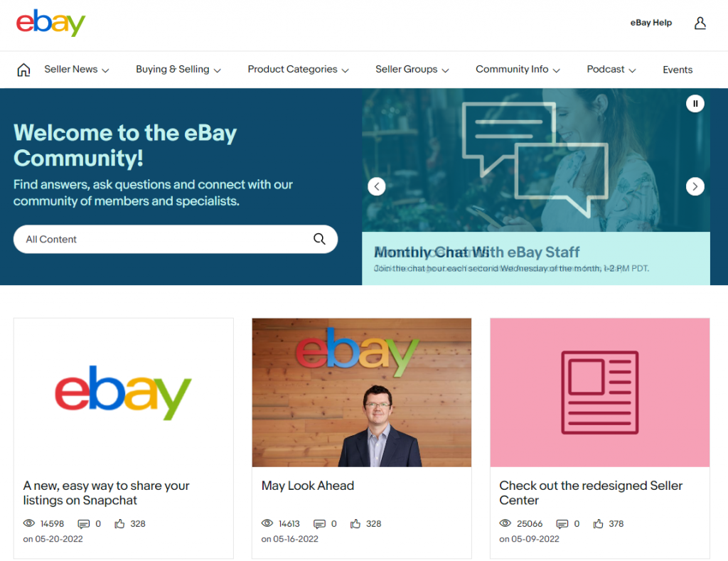Open the user account profile icon
The height and width of the screenshot is (561, 728).
(700, 23)
